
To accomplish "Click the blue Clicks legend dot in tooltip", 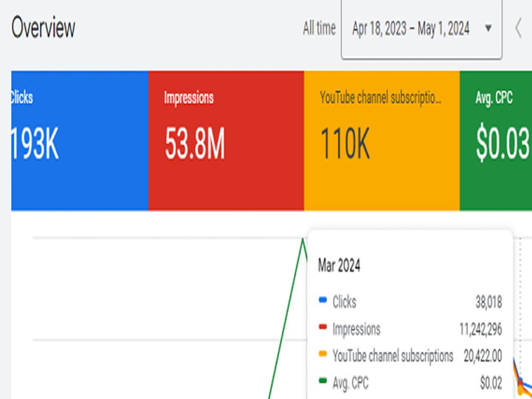I will (x=323, y=300).
